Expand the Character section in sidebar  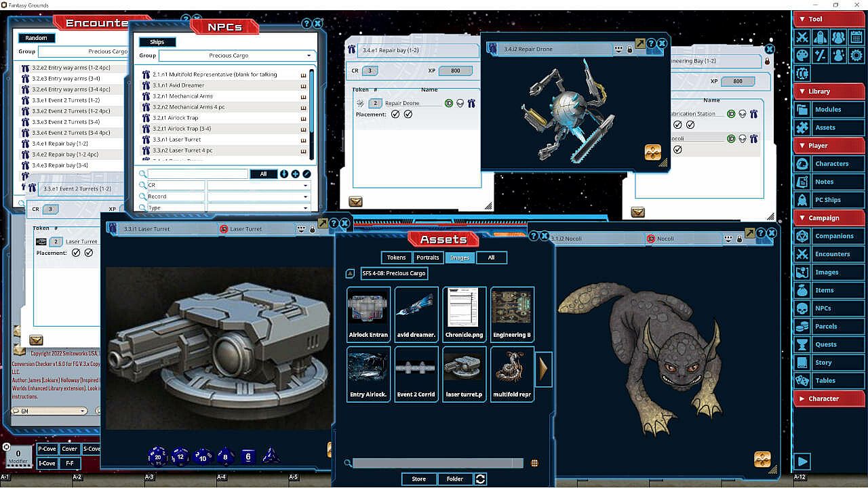829,399
